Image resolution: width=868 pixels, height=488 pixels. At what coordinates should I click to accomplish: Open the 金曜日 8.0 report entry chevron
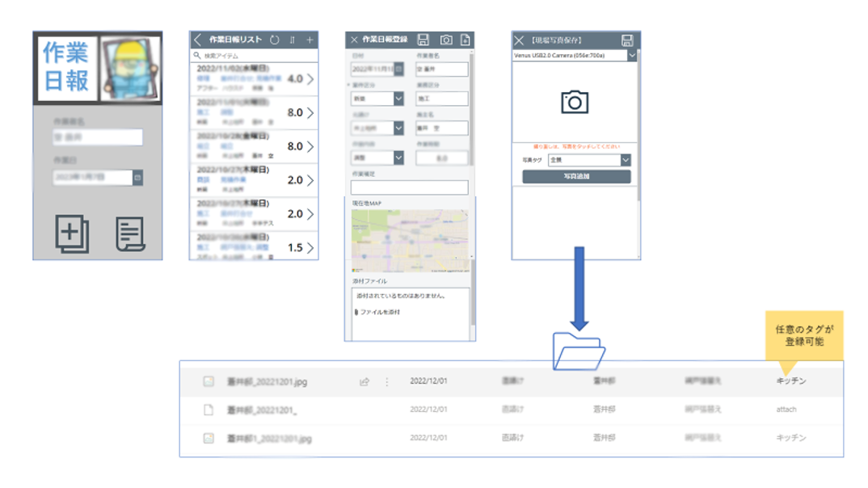coord(310,146)
